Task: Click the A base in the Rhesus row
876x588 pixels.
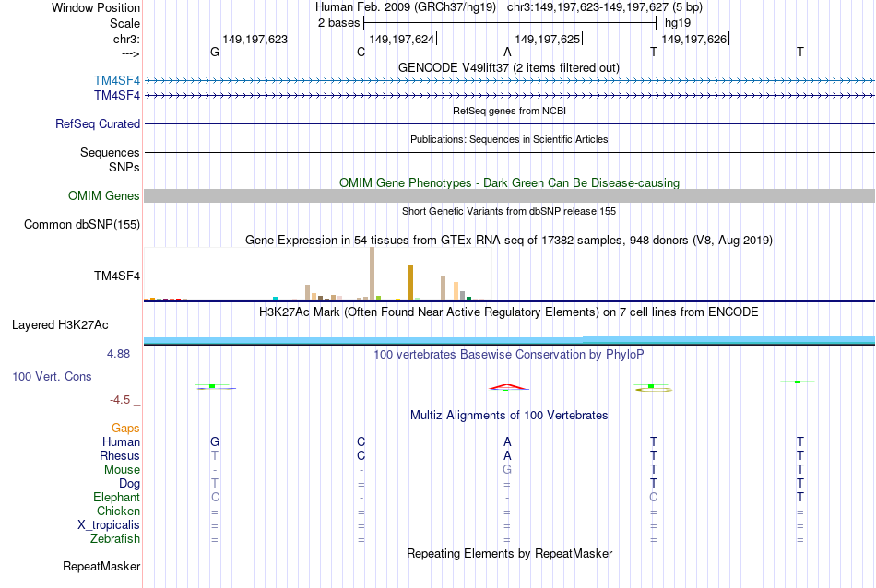Action: [507, 455]
